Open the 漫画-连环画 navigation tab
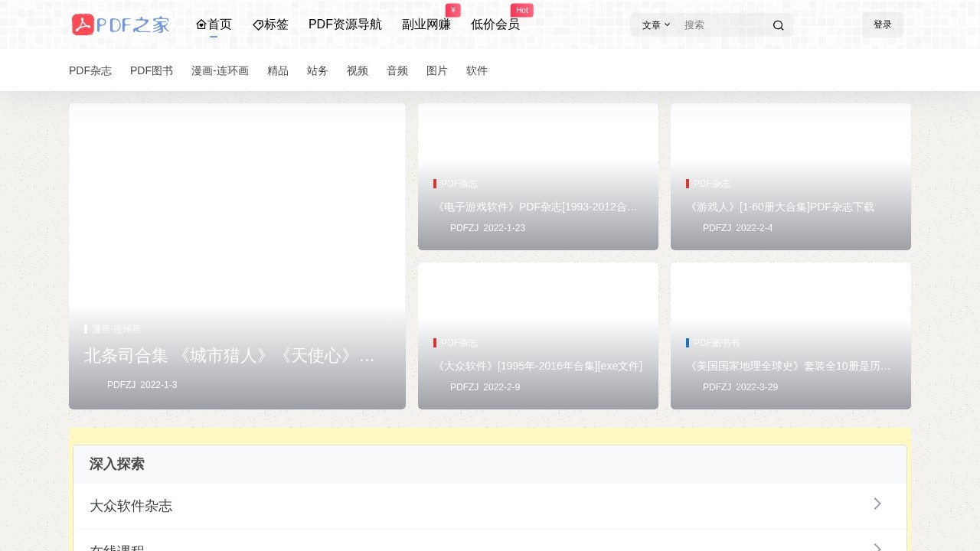The height and width of the screenshot is (551, 980). (220, 70)
